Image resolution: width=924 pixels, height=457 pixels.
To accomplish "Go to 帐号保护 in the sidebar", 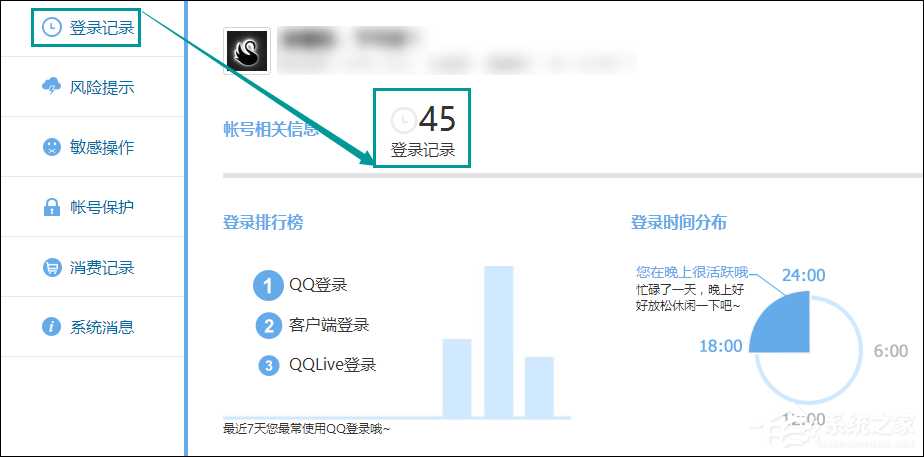I will tap(93, 207).
